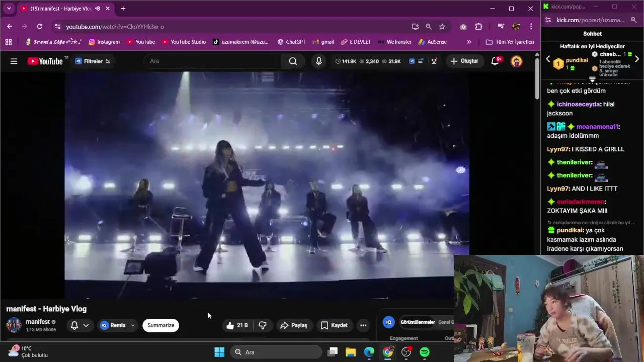This screenshot has height=362, width=644.
Task: Open the zoom magnifier icon in address bar
Action: (x=429, y=27)
